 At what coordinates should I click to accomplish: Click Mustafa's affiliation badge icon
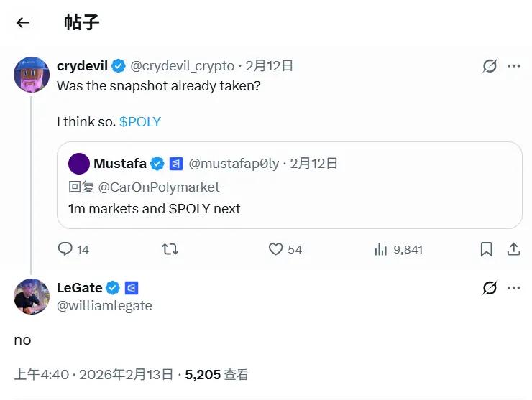pyautogui.click(x=176, y=164)
